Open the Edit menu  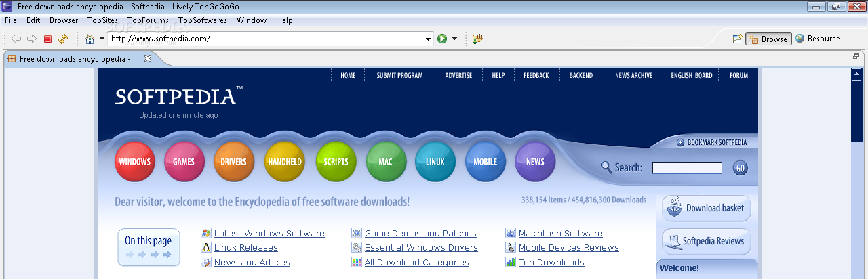33,20
